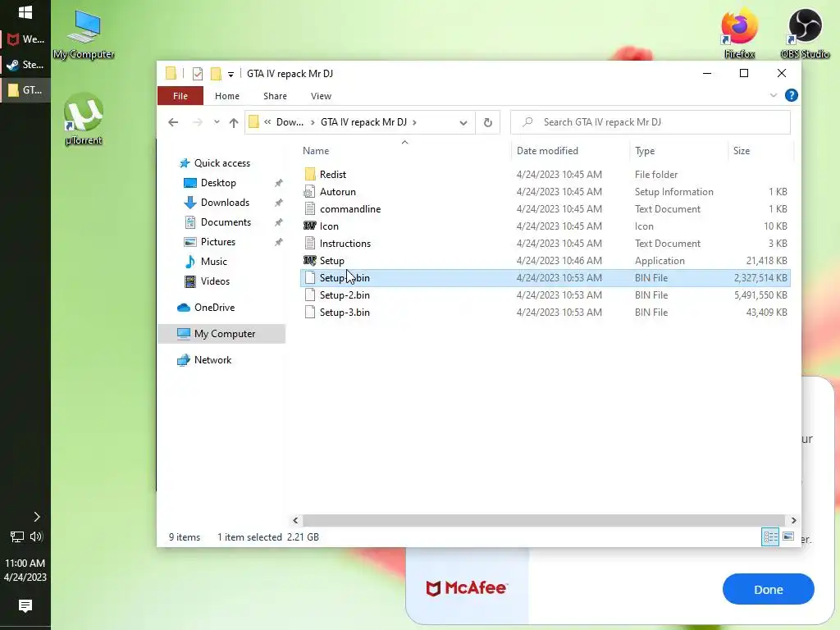Click the scrollbar left arrow
The height and width of the screenshot is (630, 840).
click(x=295, y=520)
